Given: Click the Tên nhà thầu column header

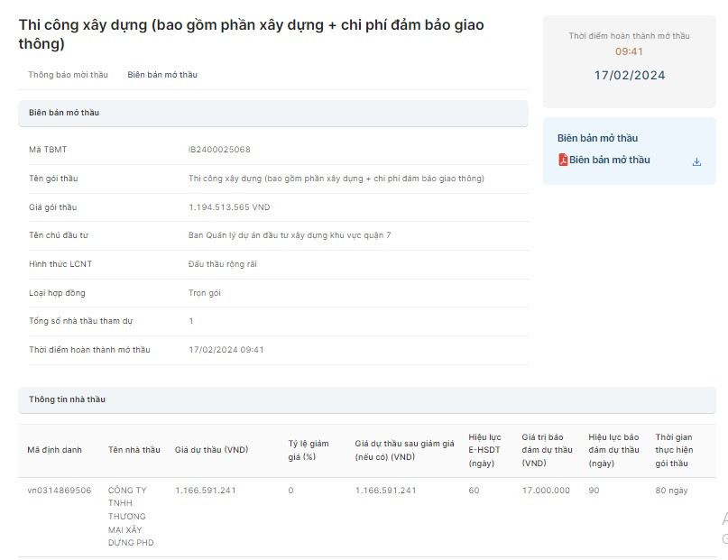Looking at the screenshot, I should [x=134, y=449].
